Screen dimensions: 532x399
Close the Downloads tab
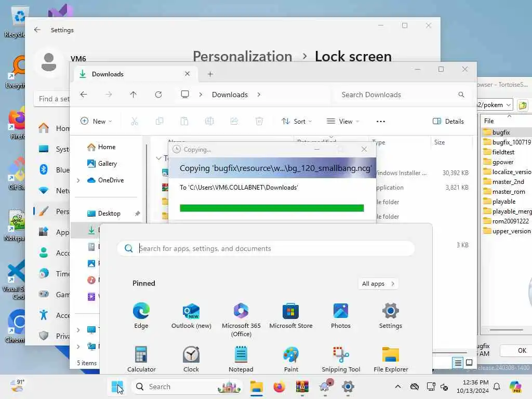pyautogui.click(x=187, y=74)
